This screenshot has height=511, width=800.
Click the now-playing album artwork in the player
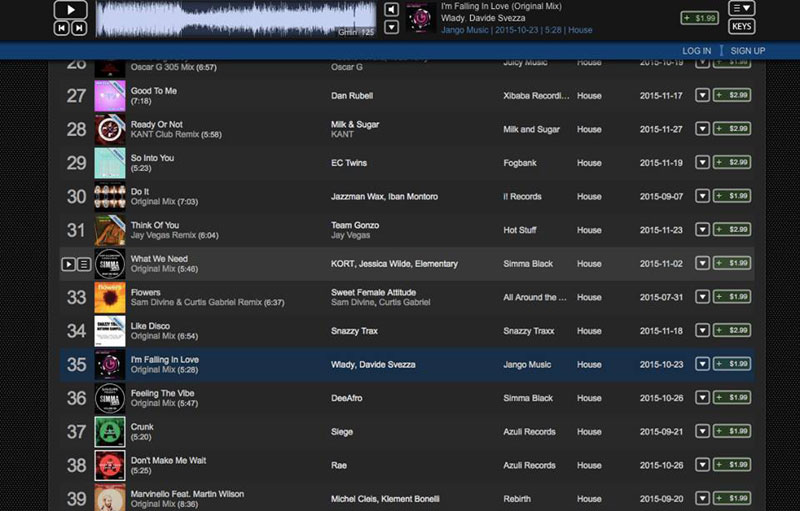click(x=422, y=17)
